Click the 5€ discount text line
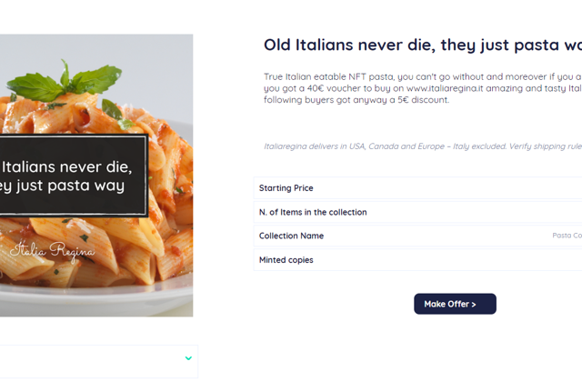The image size is (582, 392). click(356, 100)
